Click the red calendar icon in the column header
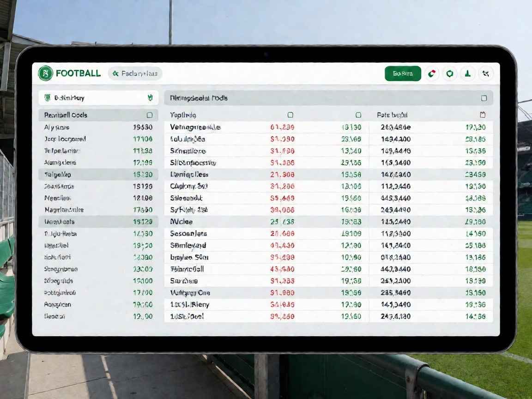This screenshot has height=399, width=532. click(483, 115)
